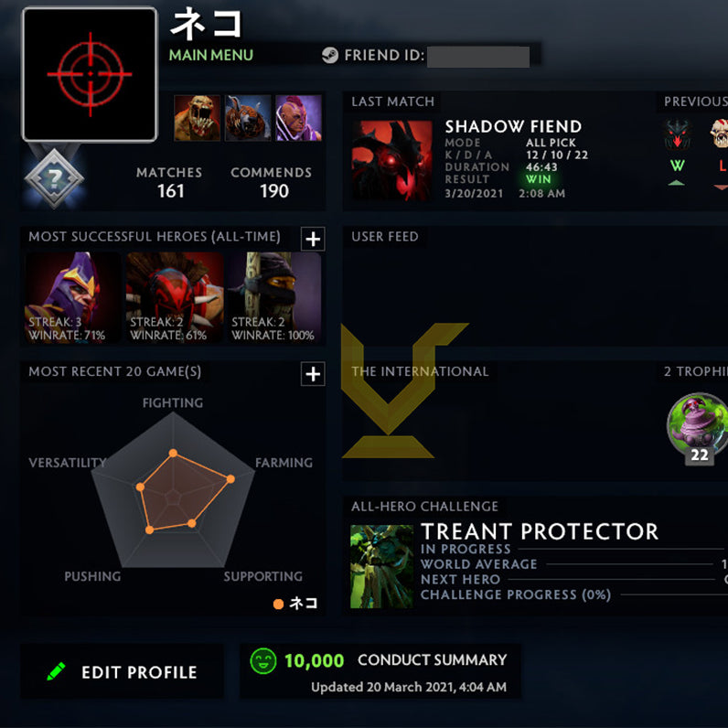Select the Silencer hero with 71% winrate
Image resolution: width=728 pixels, height=728 pixels.
pyautogui.click(x=72, y=297)
